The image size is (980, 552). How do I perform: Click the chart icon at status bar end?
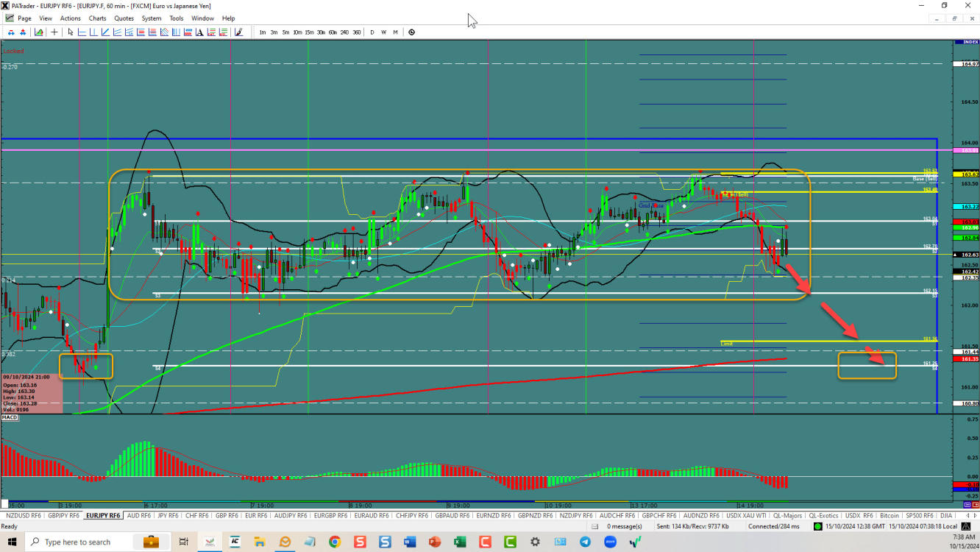point(965,526)
